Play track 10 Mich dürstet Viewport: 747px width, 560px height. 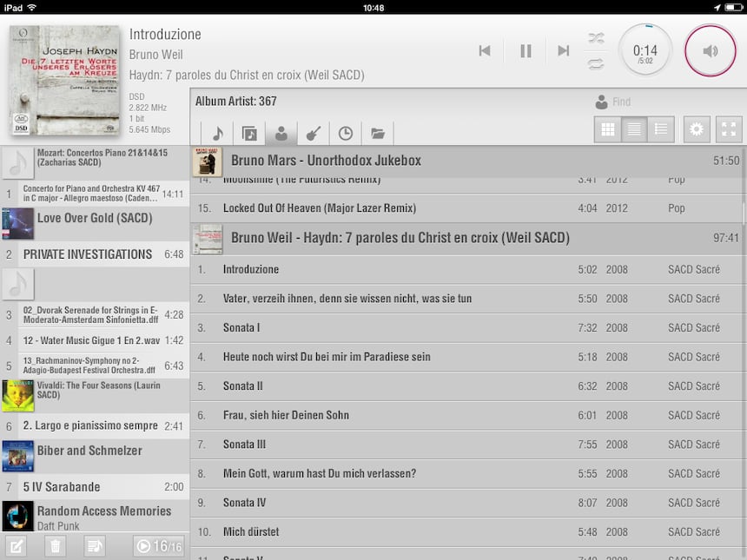(x=467, y=532)
